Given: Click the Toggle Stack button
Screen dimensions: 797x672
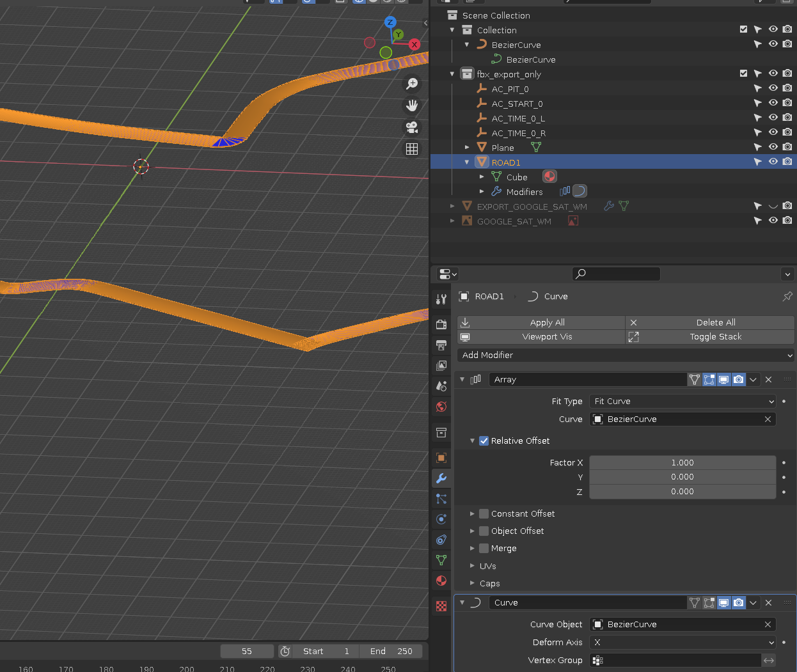Looking at the screenshot, I should coord(710,336).
